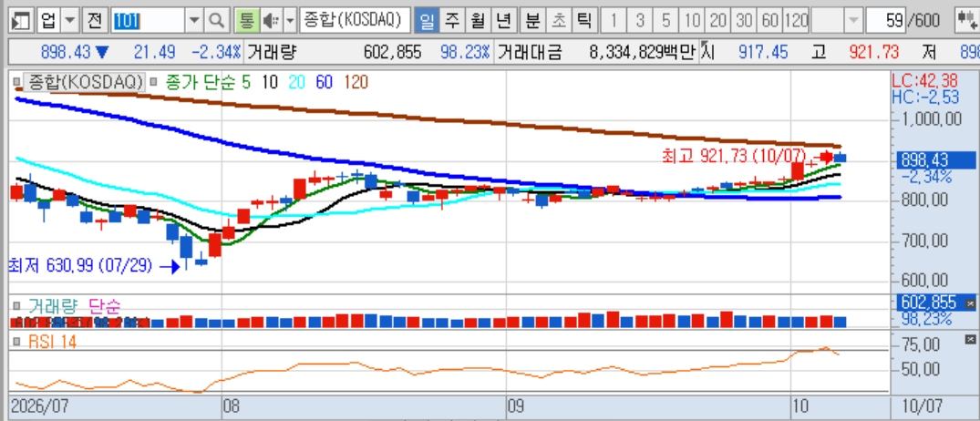Click the 602,855 volume axis label
The image size is (980, 421).
[927, 303]
